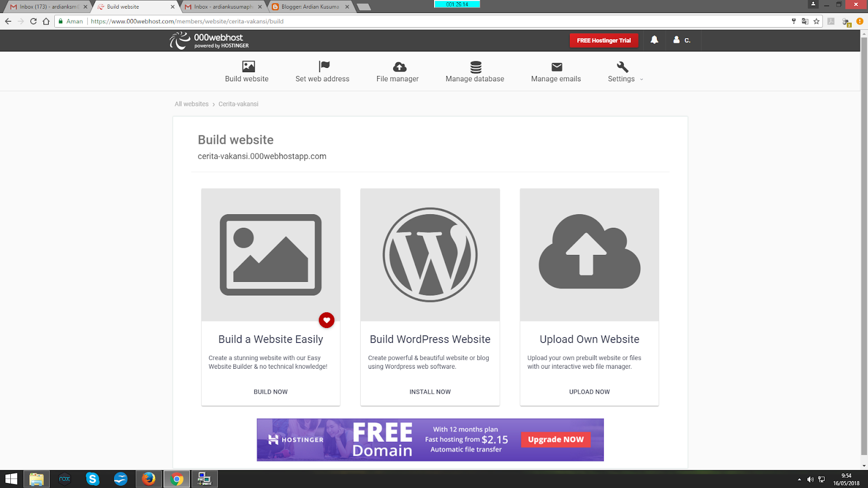
Task: Click the translate icon in address bar
Action: point(805,21)
